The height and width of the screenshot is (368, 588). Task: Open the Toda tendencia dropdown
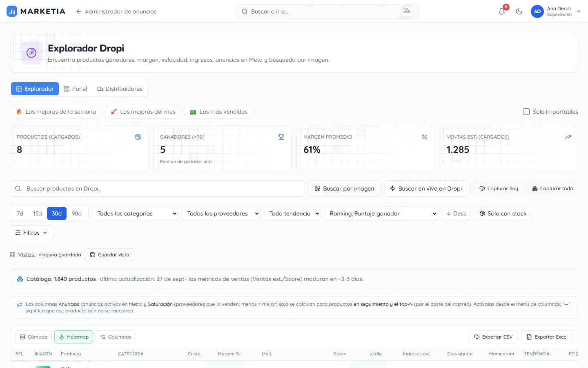pyautogui.click(x=292, y=213)
